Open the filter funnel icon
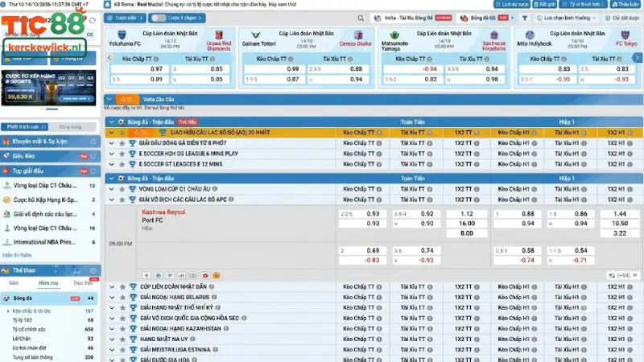The width and height of the screenshot is (644, 362). click(525, 18)
